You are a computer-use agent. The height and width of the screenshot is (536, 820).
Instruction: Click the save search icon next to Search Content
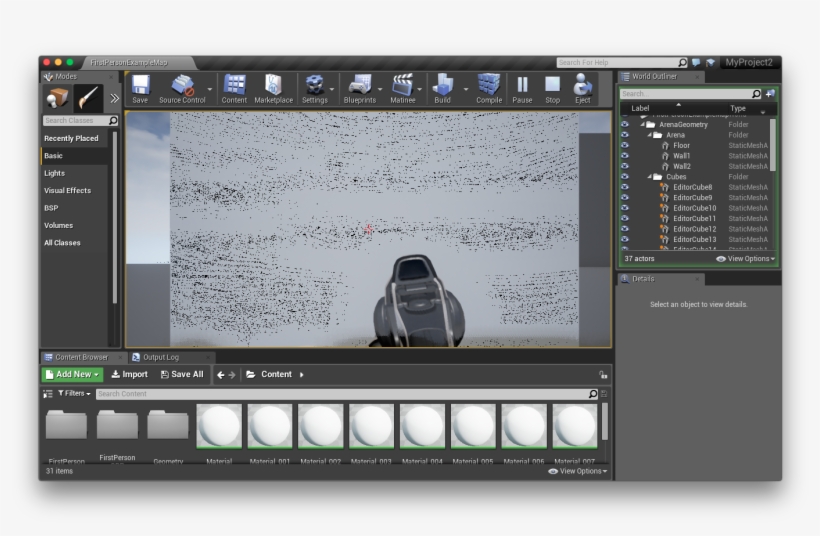click(x=604, y=394)
